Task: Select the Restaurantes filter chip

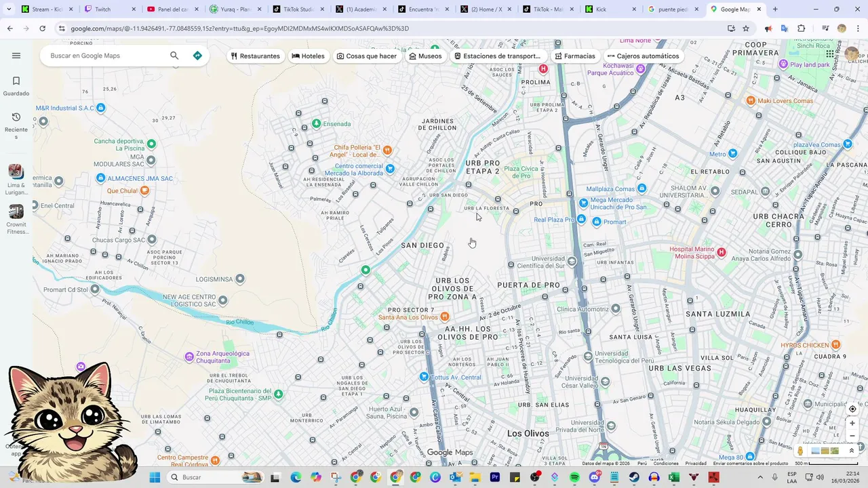Action: (255, 56)
